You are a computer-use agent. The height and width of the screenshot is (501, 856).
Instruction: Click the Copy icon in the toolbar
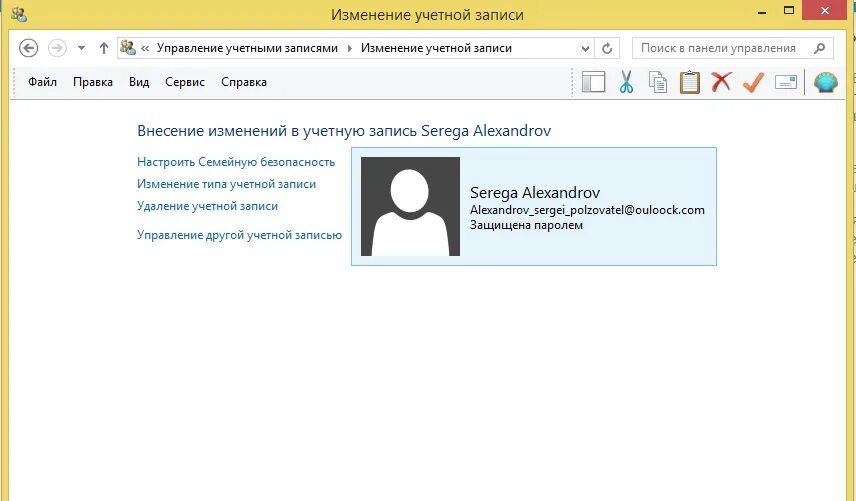pos(658,82)
